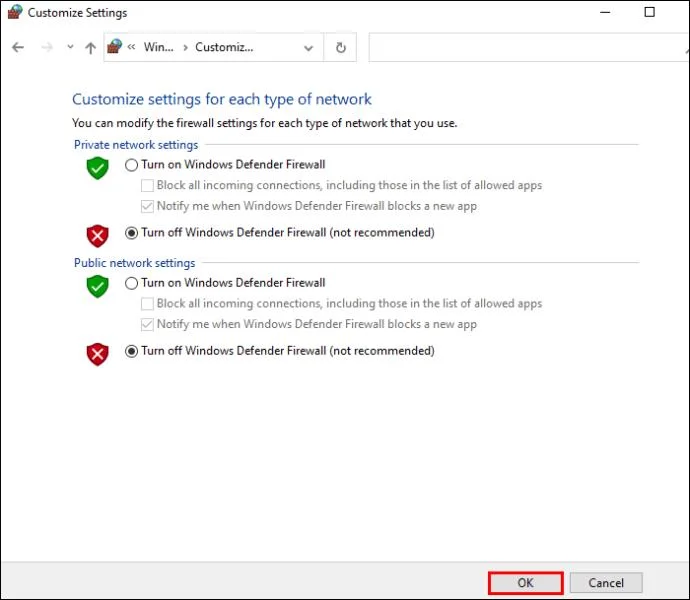Select turn off firewall for public network
This screenshot has height=600, width=690.
coord(131,351)
